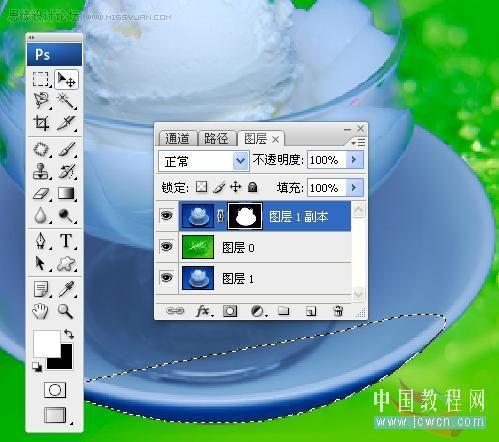
Task: Click the 图层 0 green thumbnail
Action: click(198, 247)
